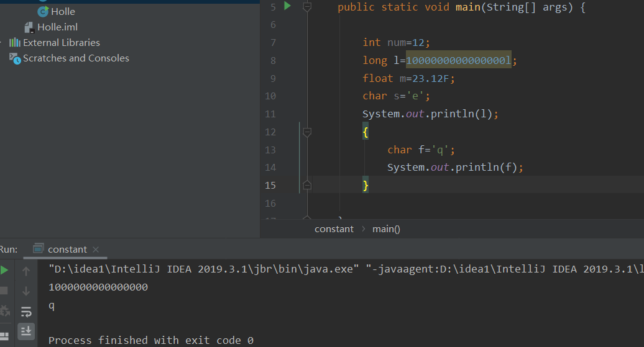Select Scratches and Consoles node
This screenshot has width=644, height=347.
(76, 58)
